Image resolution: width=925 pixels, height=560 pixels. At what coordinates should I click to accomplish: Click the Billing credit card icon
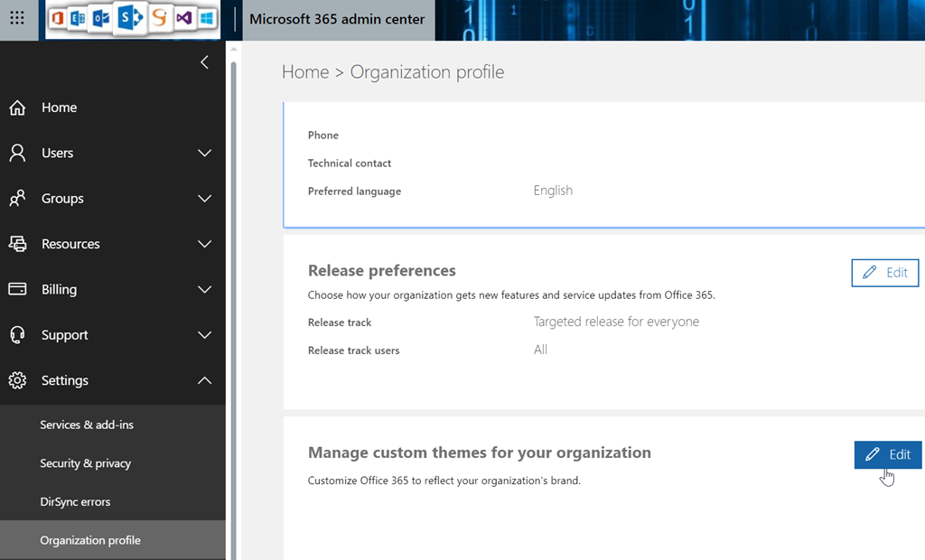(x=17, y=289)
